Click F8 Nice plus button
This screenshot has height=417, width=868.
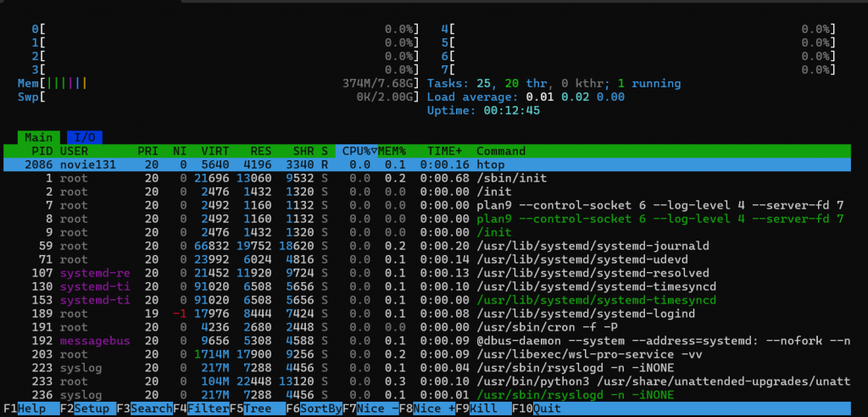427,409
